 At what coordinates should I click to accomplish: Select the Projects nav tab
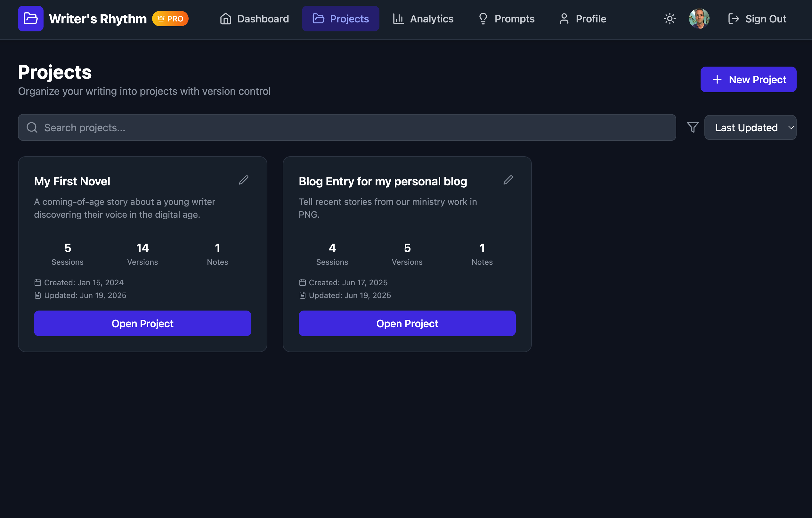click(x=340, y=19)
